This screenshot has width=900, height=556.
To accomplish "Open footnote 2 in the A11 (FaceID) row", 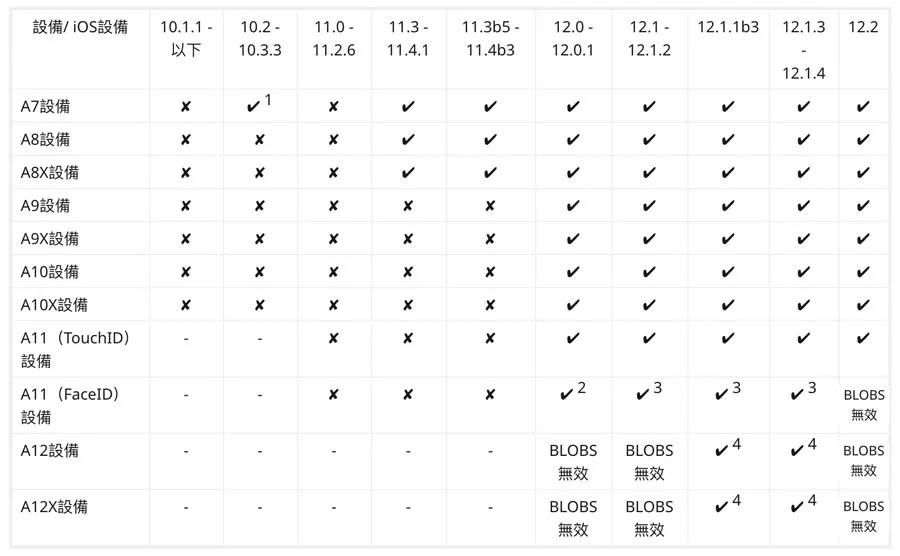I will point(582,388).
